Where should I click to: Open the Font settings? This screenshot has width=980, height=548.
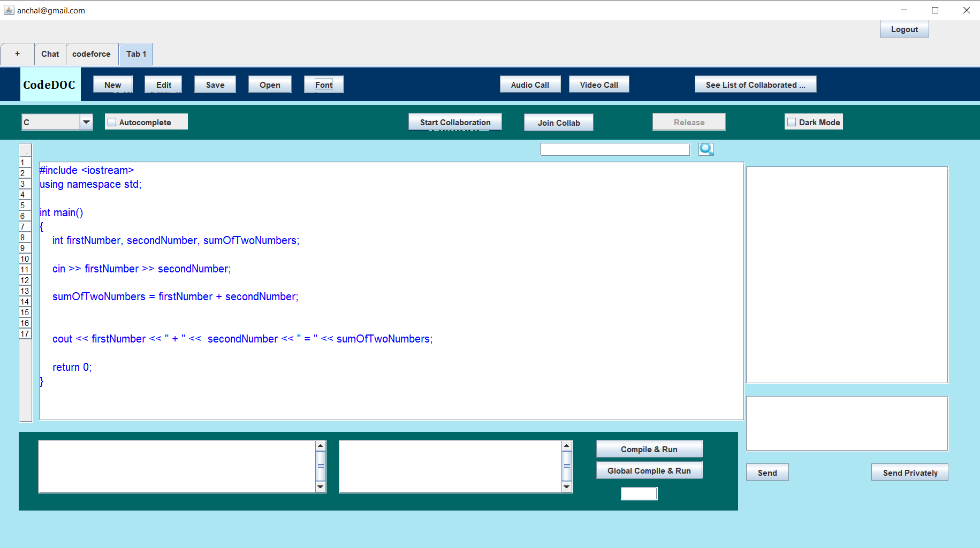pyautogui.click(x=324, y=85)
